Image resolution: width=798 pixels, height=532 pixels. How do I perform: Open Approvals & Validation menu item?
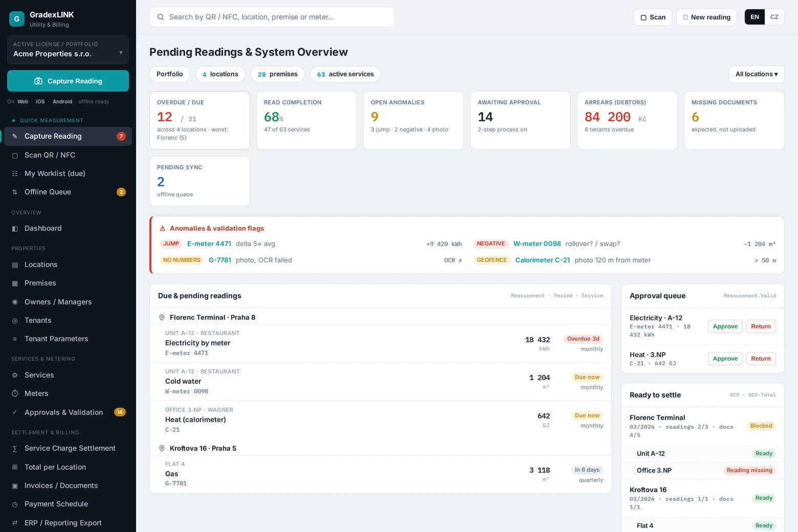point(68,412)
